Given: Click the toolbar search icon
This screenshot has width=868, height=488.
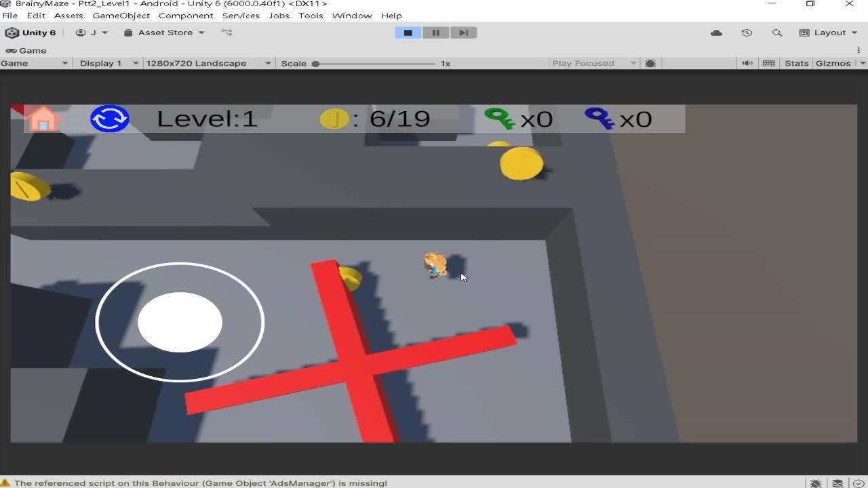Looking at the screenshot, I should [x=777, y=33].
